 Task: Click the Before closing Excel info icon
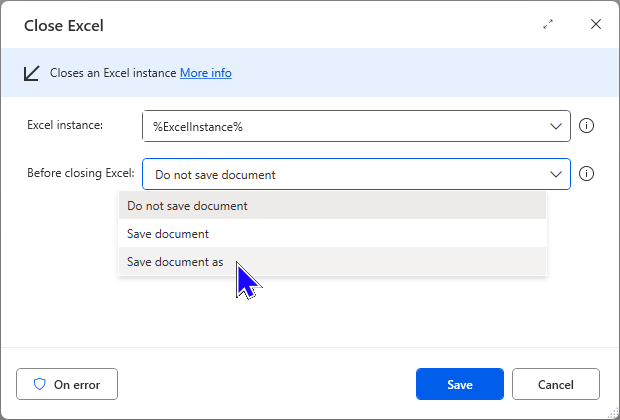pos(586,174)
